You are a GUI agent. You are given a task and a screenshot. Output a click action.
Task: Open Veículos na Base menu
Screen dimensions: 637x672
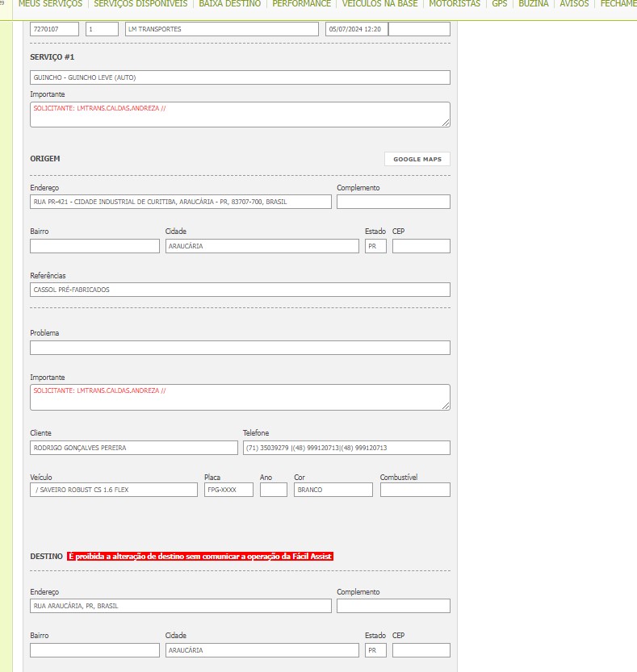[x=379, y=4]
